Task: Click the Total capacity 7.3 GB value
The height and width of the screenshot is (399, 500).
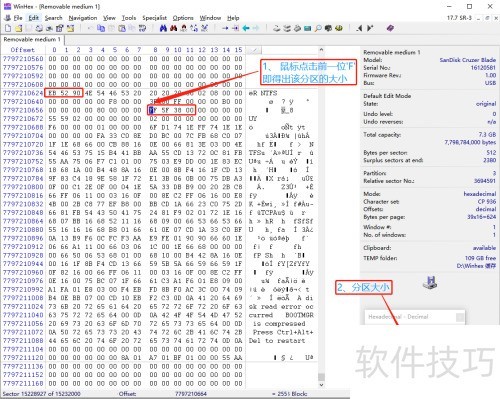Action: 487,134
